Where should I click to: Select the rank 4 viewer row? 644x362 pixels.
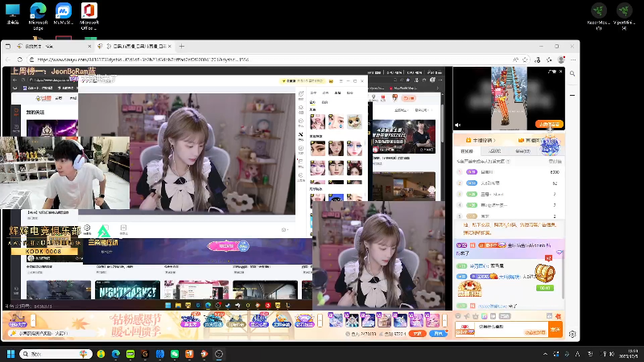(x=509, y=205)
